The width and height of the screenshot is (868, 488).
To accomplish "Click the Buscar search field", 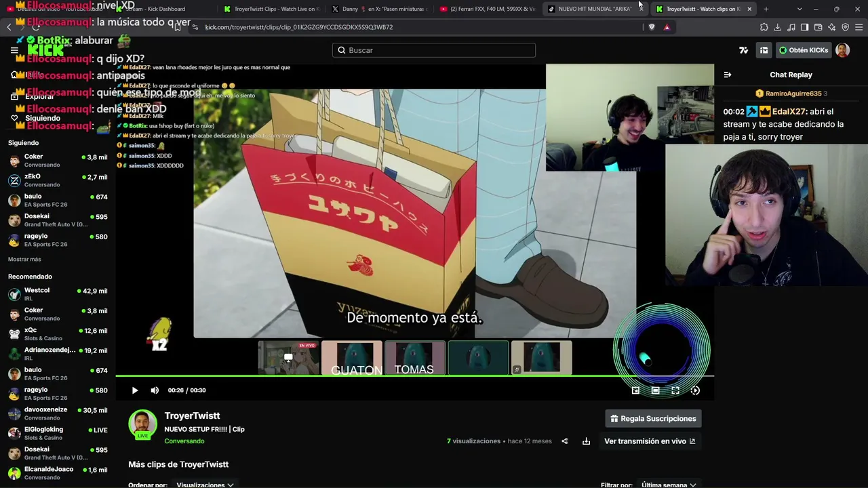I will coord(434,50).
